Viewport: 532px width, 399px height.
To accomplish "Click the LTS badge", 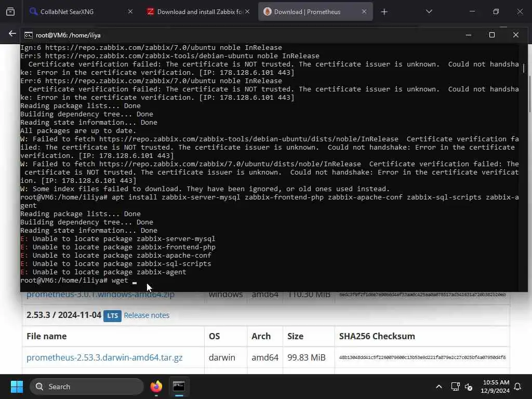I will [112, 315].
